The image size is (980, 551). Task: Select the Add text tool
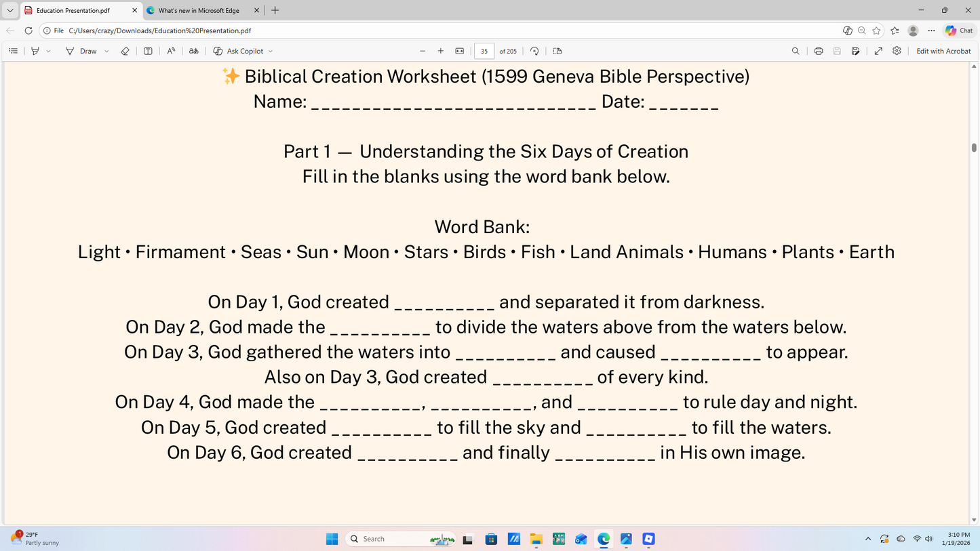(148, 51)
